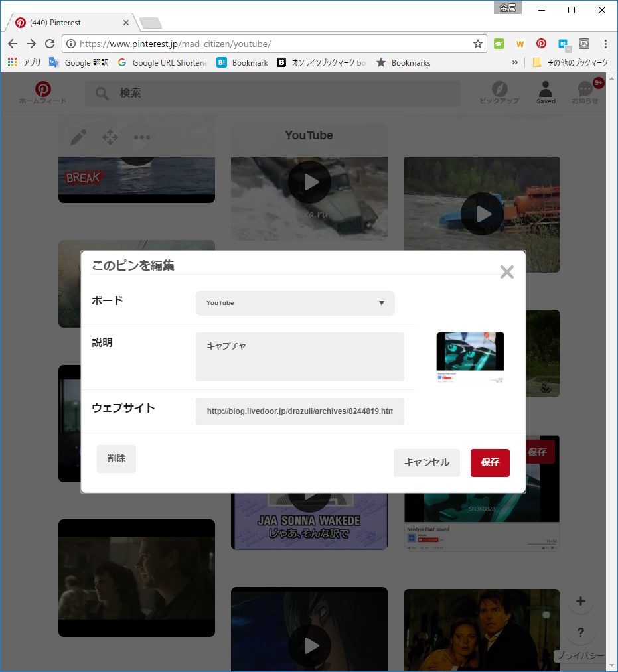Select the (440) Pinterest tab
The height and width of the screenshot is (672, 618).
pyautogui.click(x=71, y=23)
